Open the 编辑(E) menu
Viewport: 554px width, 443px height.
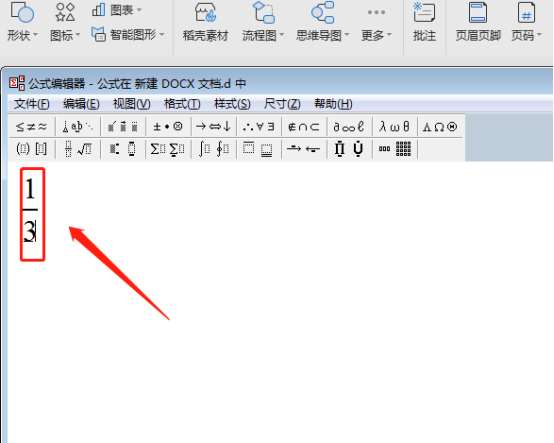[x=81, y=104]
